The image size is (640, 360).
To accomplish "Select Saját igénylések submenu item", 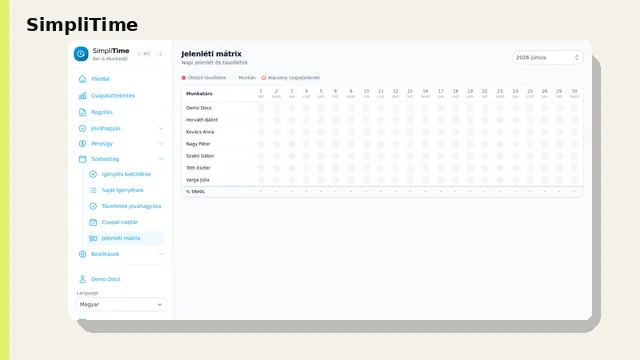I will click(x=122, y=190).
